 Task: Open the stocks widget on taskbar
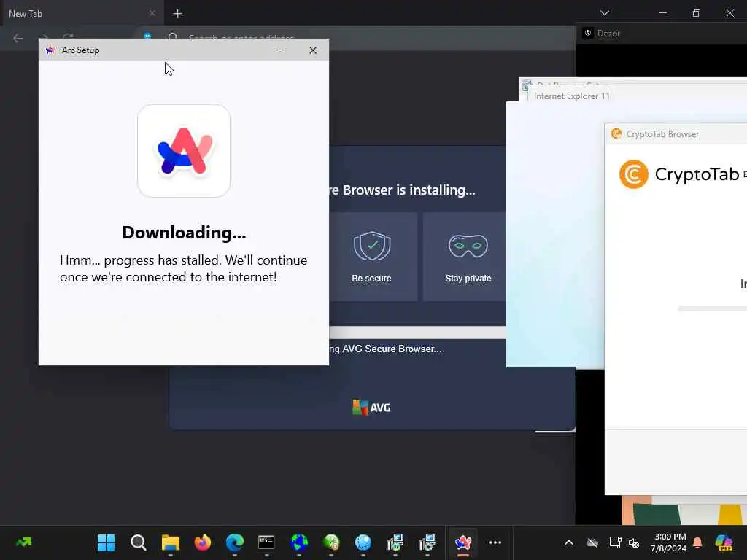pos(24,542)
